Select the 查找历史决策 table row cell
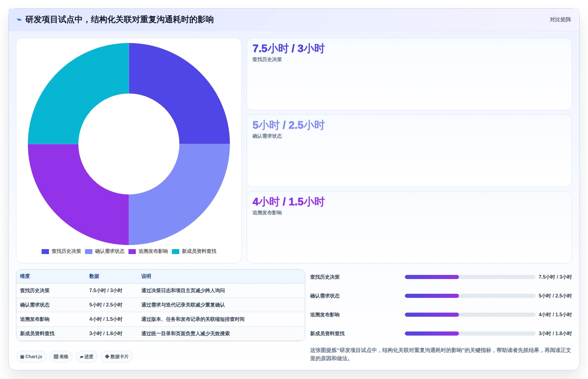Image resolution: width=588 pixels, height=379 pixels. coord(35,291)
